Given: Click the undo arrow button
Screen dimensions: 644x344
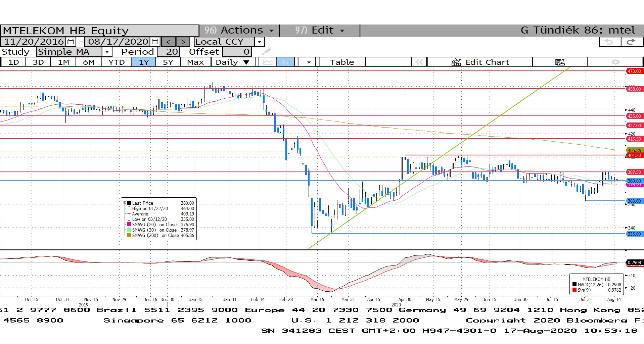Looking at the screenshot, I should (x=609, y=42).
